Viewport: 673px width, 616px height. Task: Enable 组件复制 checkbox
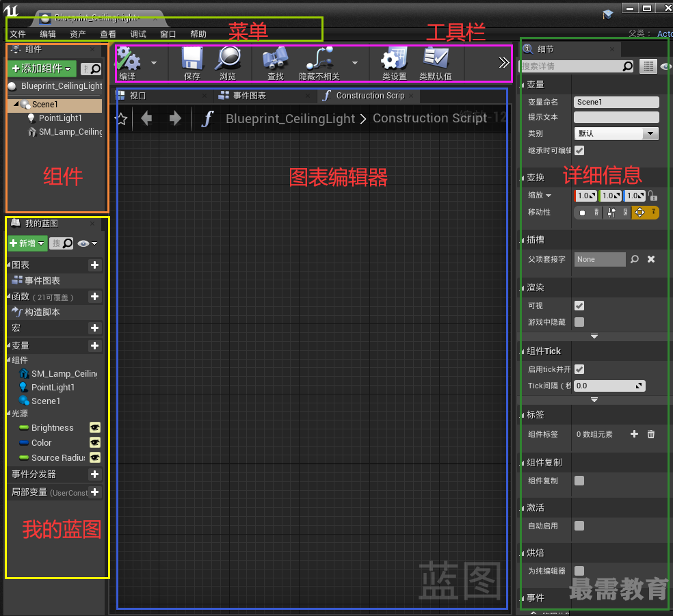tap(579, 481)
